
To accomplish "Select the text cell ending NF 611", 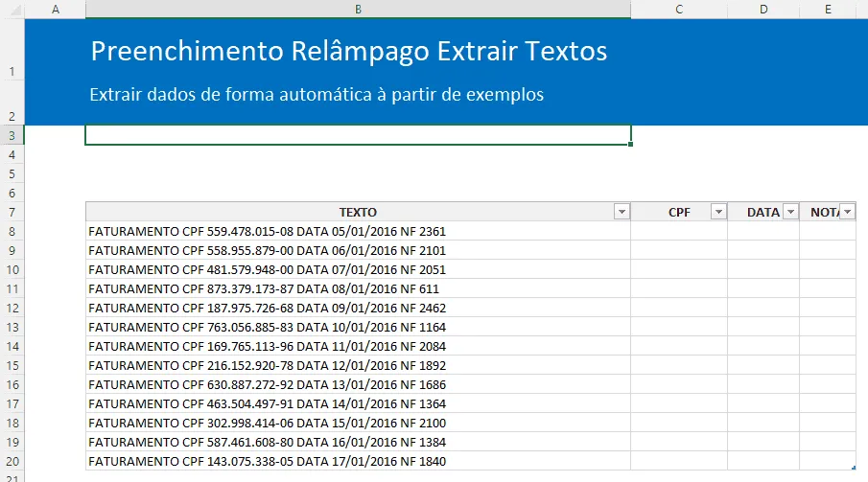I will coord(358,288).
